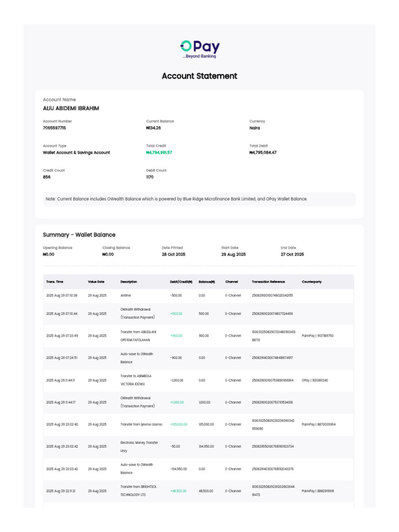The image size is (399, 532).
Task: Select 'Transfer from ABUDLLAHI OPEYEMI FAFOLAHAN' description
Action: [x=138, y=336]
